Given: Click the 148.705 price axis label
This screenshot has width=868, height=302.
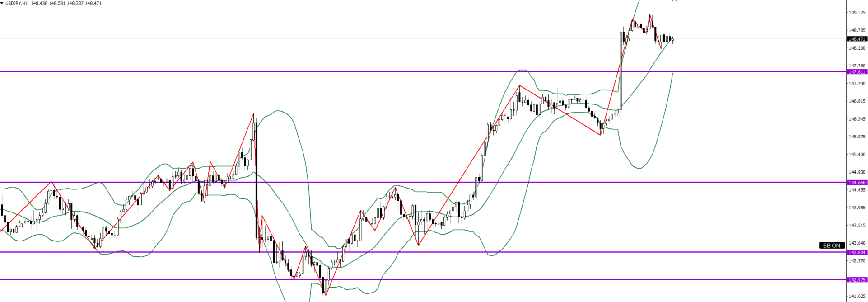Looking at the screenshot, I should tap(857, 31).
